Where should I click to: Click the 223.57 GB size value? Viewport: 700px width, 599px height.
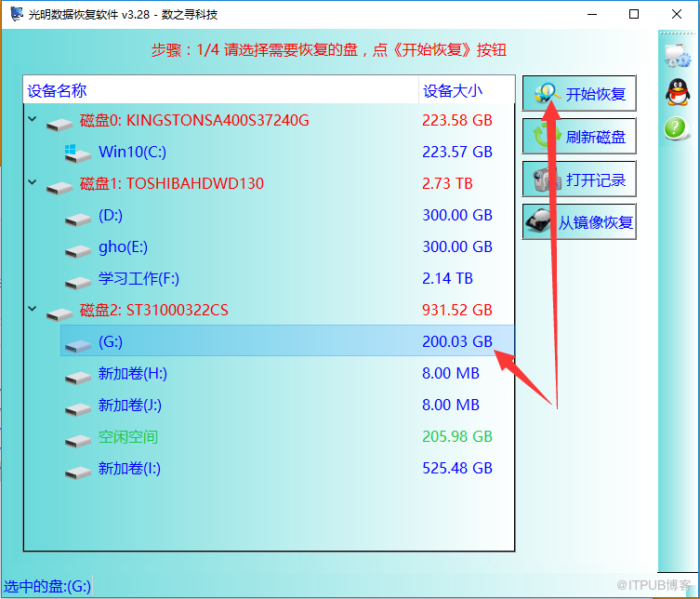(457, 152)
